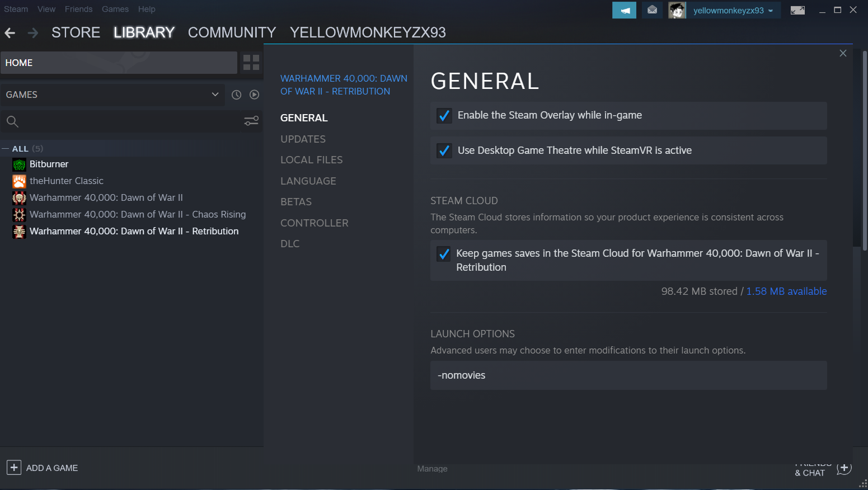Go forward using the forward arrow
The width and height of the screenshot is (868, 490).
click(33, 33)
